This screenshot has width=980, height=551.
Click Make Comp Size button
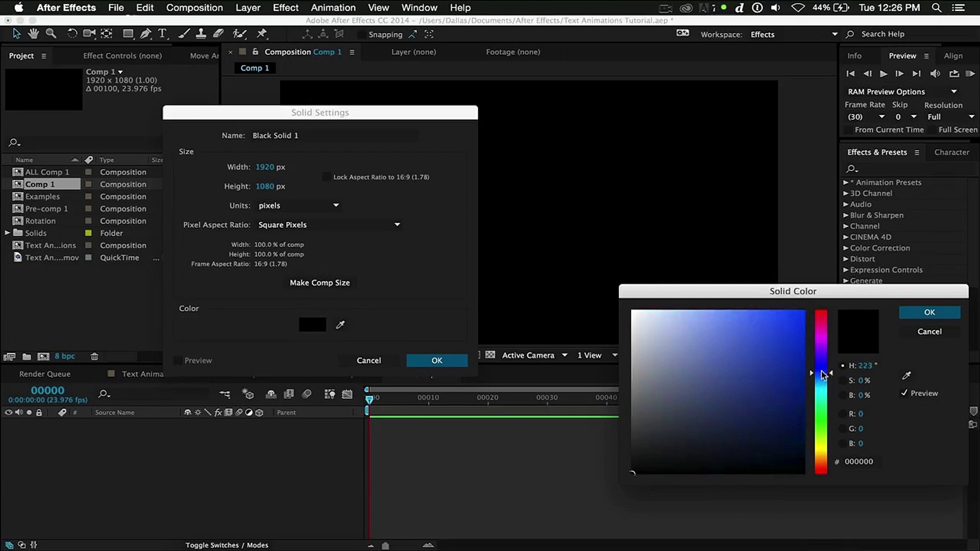(x=320, y=283)
